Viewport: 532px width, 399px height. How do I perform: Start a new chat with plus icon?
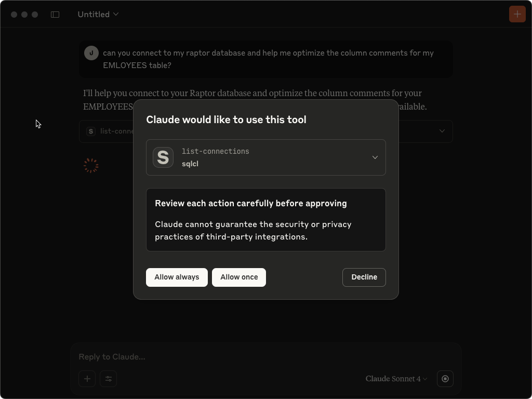pos(517,14)
